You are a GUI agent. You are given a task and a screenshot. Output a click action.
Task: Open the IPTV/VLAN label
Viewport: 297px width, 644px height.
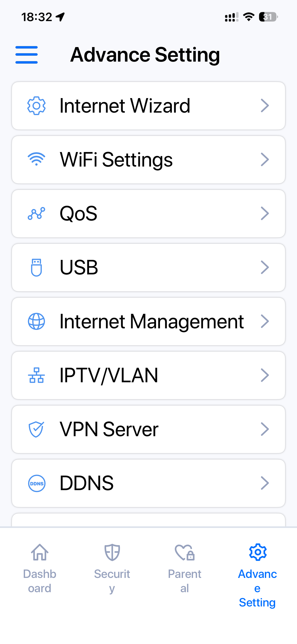[x=109, y=375]
